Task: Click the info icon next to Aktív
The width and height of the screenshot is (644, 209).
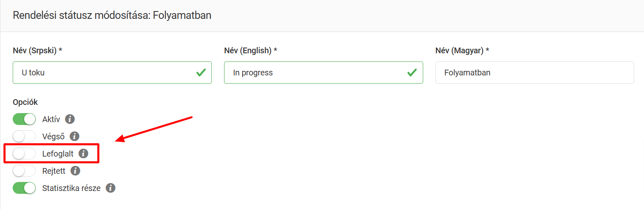Action: point(70,119)
